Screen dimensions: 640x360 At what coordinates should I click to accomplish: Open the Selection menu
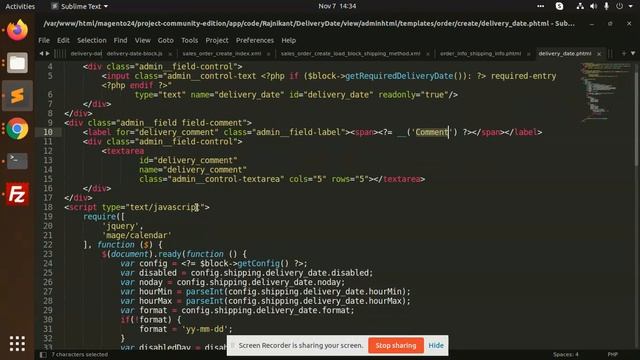pos(91,40)
